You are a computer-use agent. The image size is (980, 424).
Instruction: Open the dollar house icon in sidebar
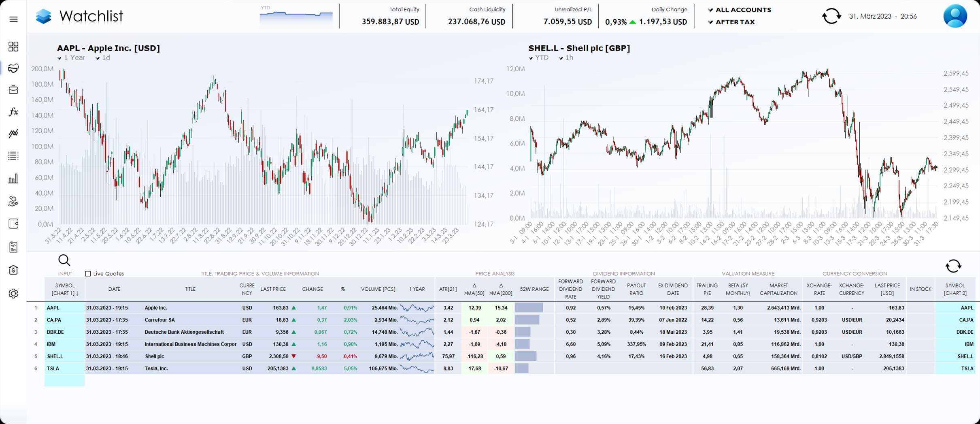13,270
